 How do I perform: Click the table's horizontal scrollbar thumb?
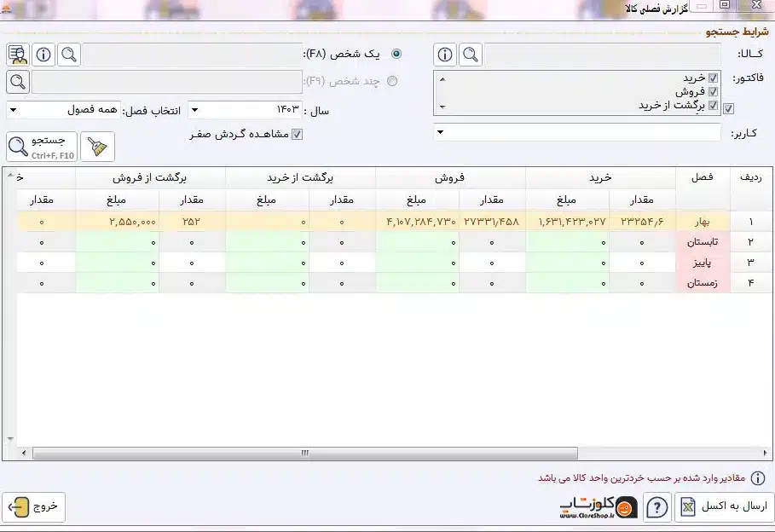tap(305, 453)
